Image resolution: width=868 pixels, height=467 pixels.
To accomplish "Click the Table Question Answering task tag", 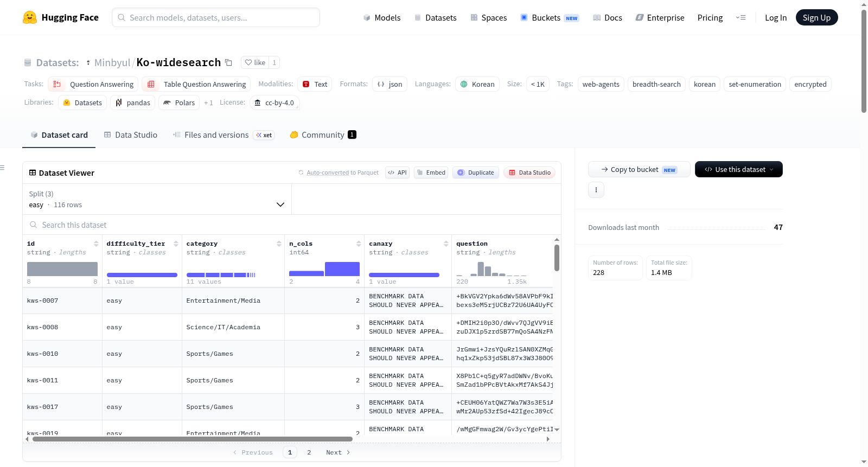I will 196,84.
